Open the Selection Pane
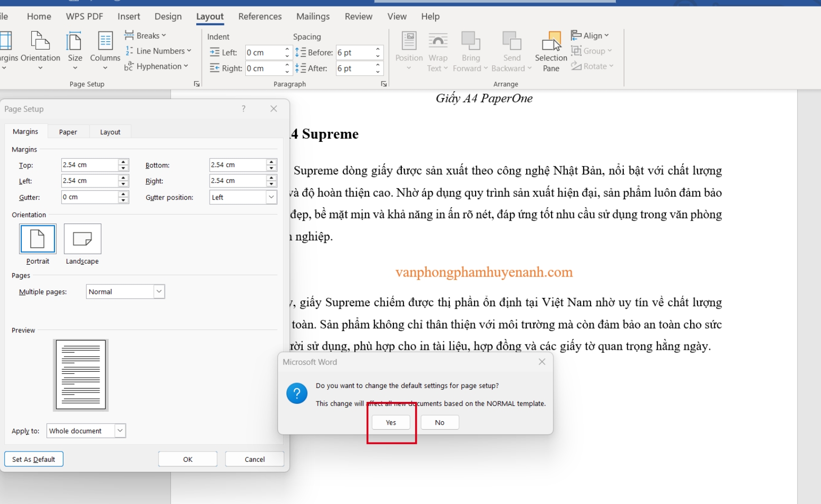The width and height of the screenshot is (821, 504). click(551, 51)
